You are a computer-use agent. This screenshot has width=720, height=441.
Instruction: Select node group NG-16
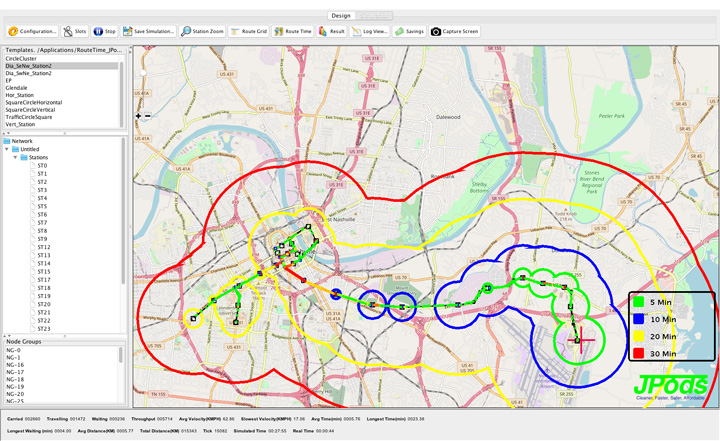click(x=14, y=365)
